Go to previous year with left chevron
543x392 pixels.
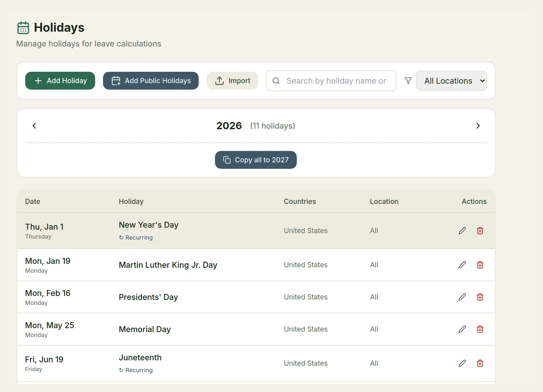(x=34, y=126)
